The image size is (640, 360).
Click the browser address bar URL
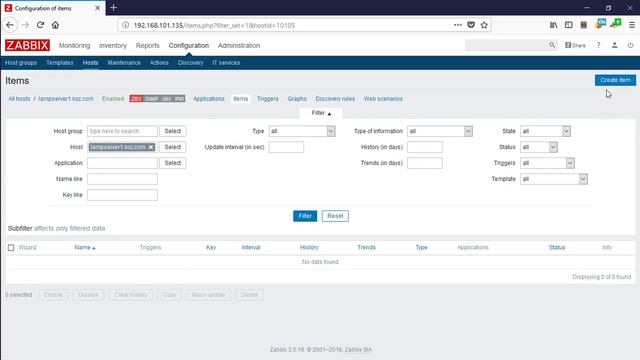(x=214, y=25)
